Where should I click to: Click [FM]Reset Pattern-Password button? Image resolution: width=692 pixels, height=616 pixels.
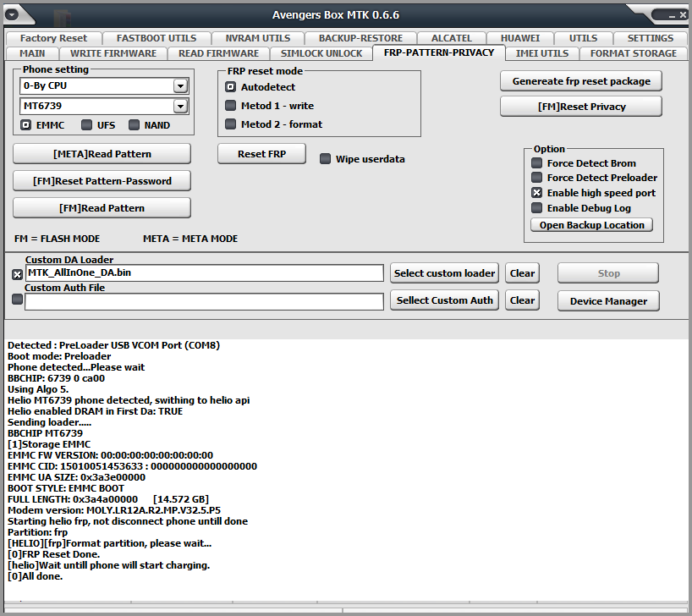102,181
